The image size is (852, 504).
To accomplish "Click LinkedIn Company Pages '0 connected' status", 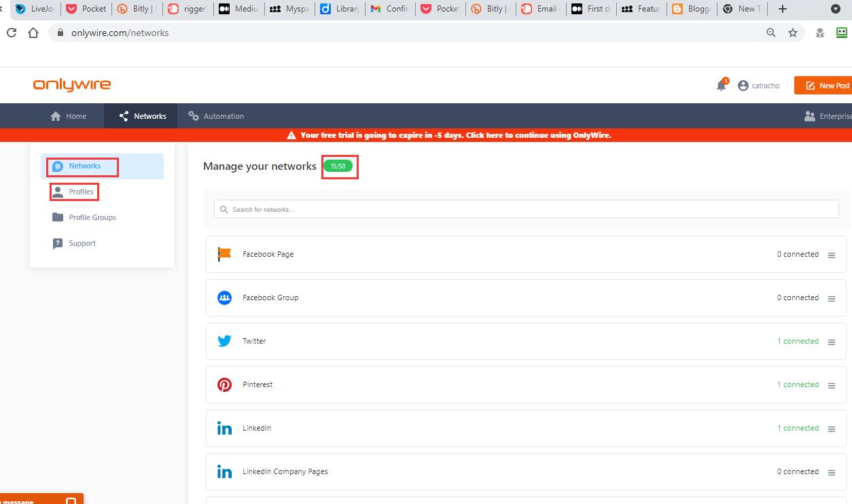I will 798,471.
